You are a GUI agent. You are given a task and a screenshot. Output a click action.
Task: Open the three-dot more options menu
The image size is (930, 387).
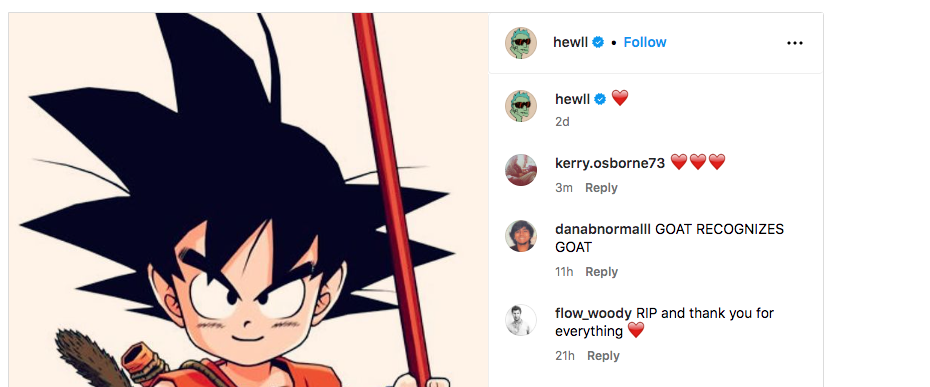point(795,43)
